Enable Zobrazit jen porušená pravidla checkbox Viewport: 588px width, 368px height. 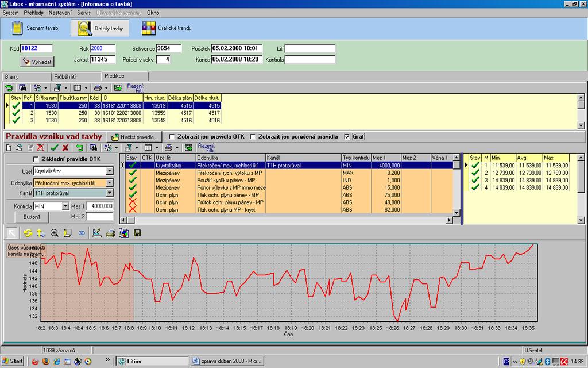point(253,137)
